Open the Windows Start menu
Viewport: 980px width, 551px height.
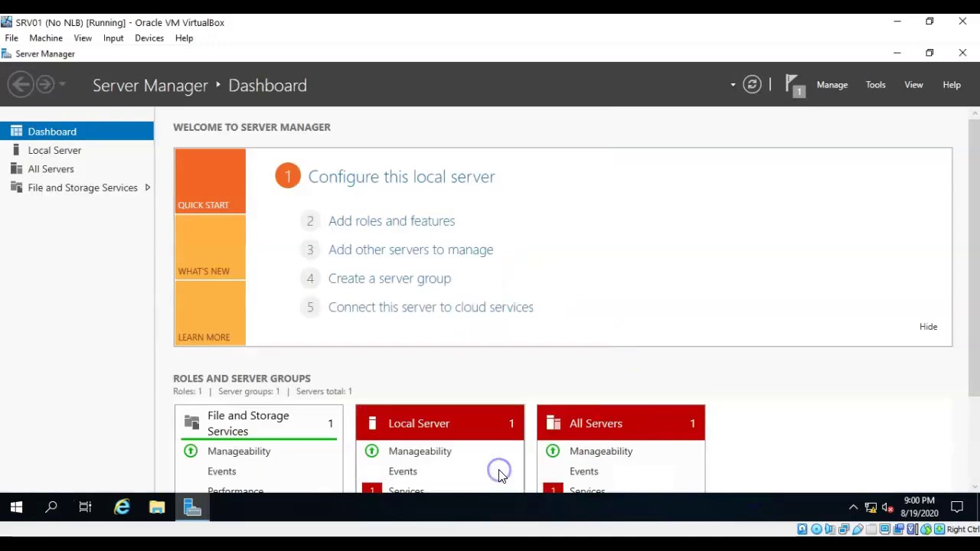(x=16, y=507)
